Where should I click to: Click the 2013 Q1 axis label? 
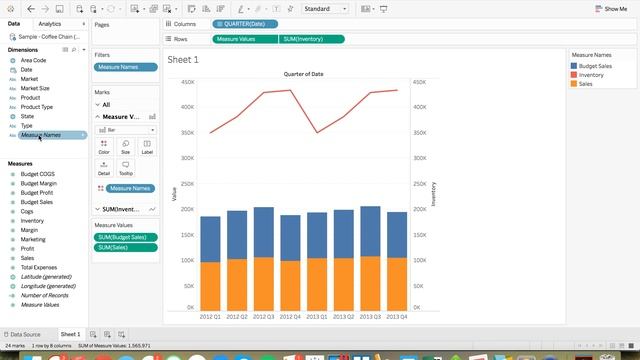[x=317, y=317]
